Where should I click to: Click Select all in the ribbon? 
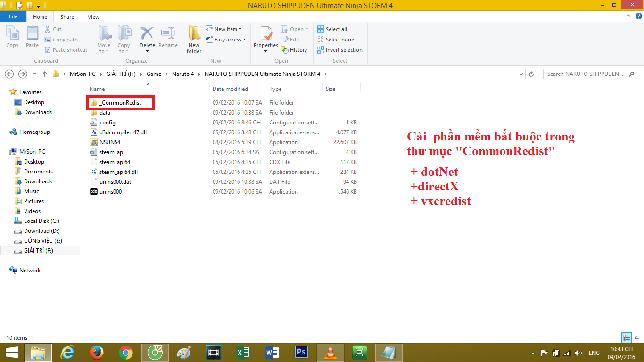pos(332,29)
